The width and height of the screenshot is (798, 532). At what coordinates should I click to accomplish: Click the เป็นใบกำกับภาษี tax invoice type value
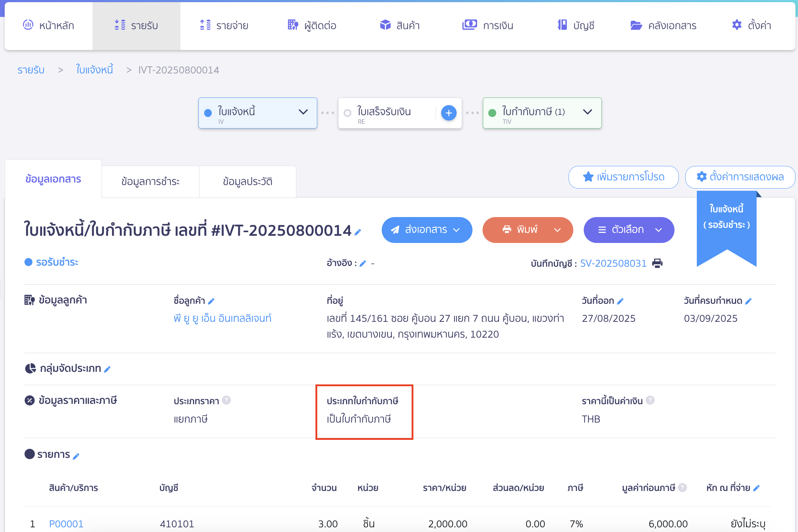(359, 419)
